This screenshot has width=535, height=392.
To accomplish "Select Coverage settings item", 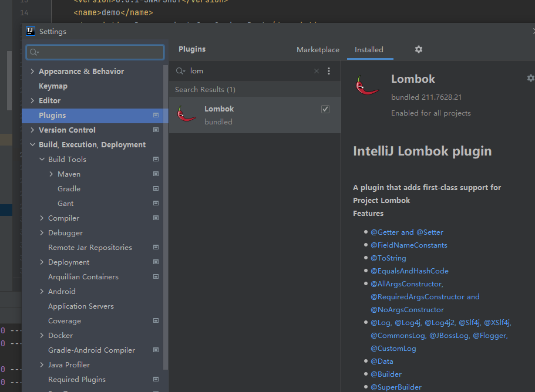I will pyautogui.click(x=65, y=321).
